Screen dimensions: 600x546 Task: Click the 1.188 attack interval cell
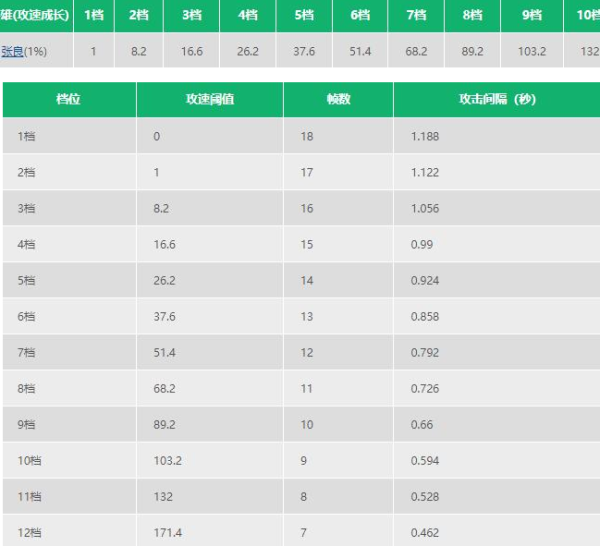425,136
